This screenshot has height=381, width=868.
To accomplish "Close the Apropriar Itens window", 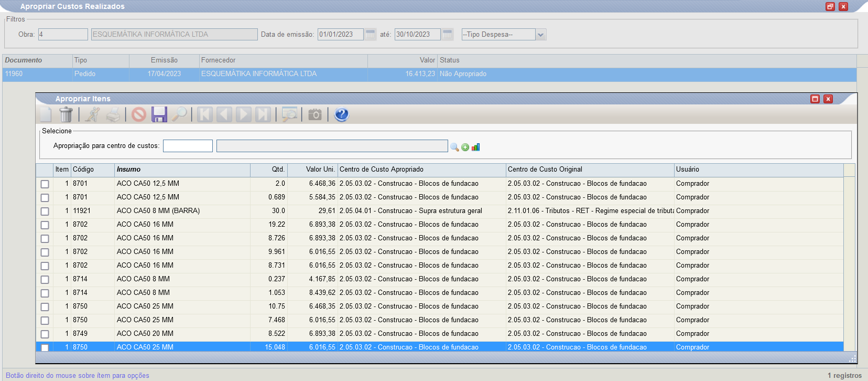I will [x=828, y=99].
